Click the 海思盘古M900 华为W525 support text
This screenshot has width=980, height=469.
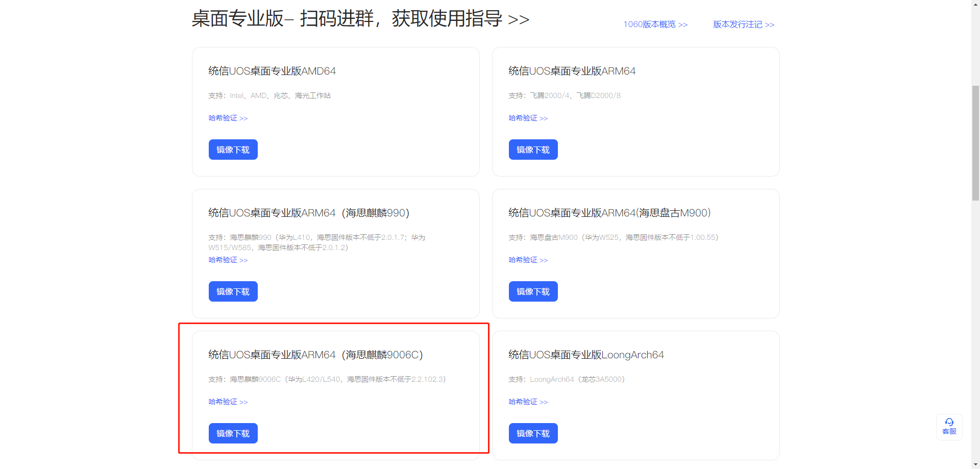614,237
